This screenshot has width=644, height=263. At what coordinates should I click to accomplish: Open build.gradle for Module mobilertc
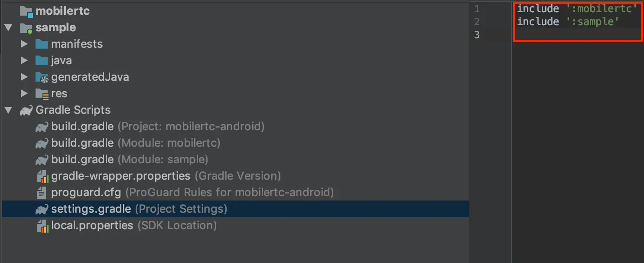[82, 143]
